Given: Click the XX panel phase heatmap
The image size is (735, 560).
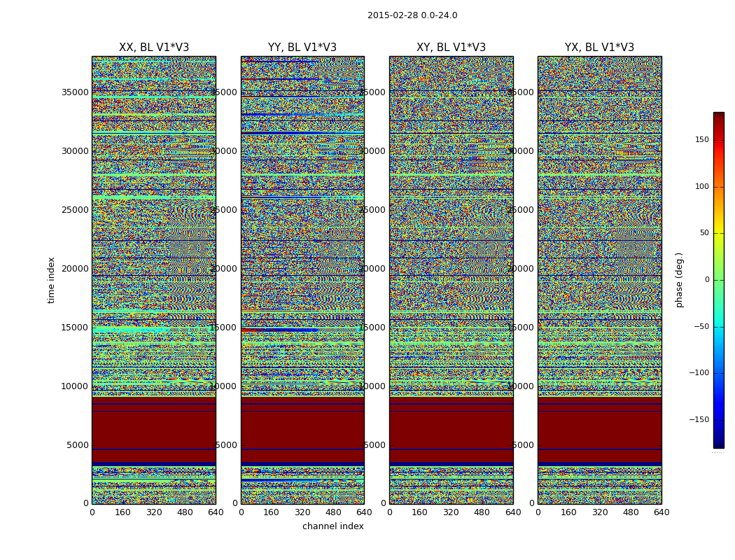Looking at the screenshot, I should 154,280.
